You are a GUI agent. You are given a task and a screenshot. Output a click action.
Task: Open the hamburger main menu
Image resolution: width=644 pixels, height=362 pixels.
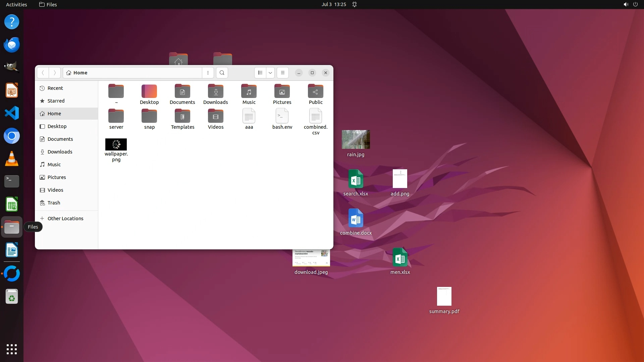point(283,73)
